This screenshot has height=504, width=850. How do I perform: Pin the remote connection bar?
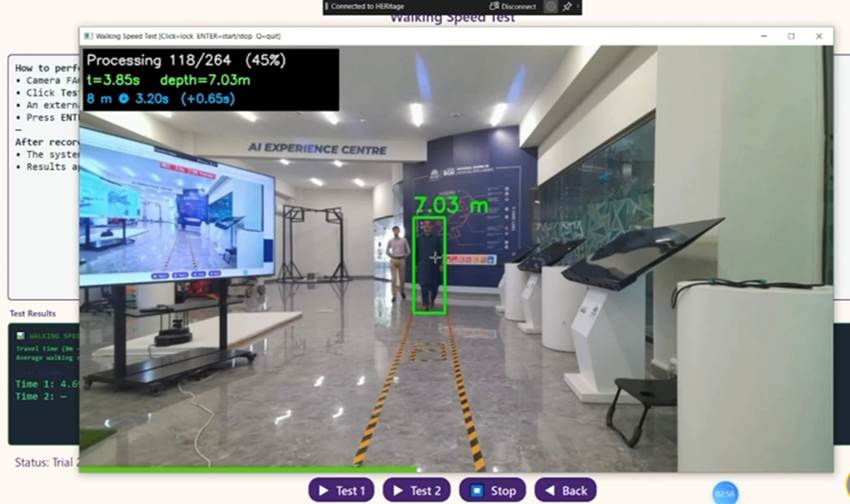567,6
